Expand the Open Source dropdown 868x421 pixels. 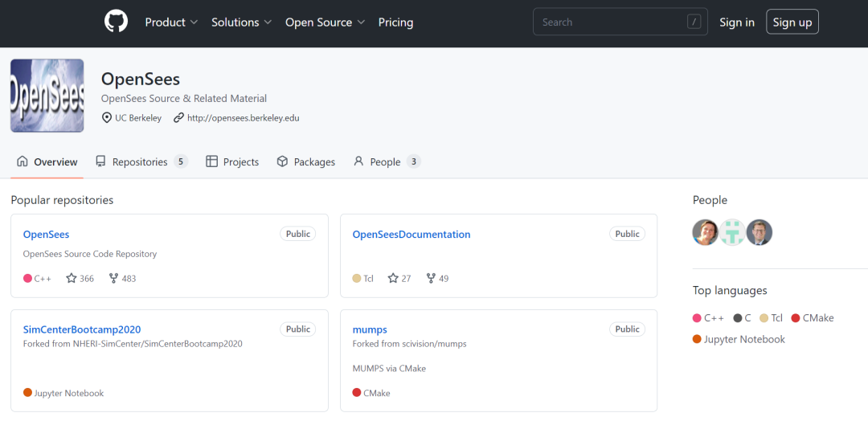325,22
